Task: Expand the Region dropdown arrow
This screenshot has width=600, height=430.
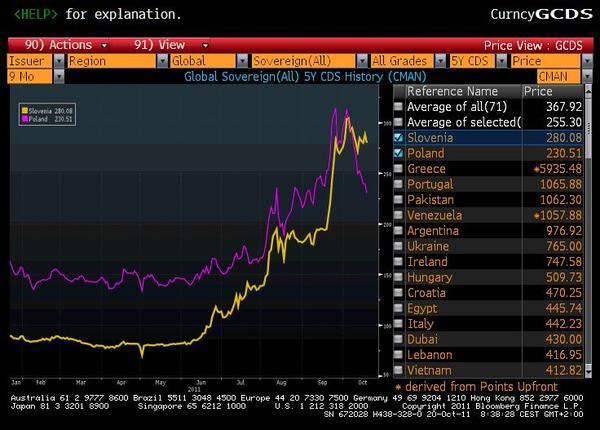Action: pyautogui.click(x=163, y=61)
